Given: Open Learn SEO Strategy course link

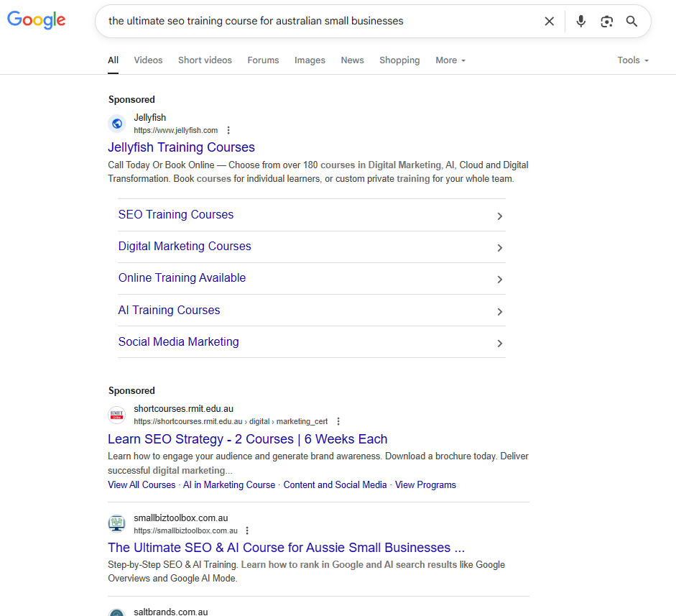Looking at the screenshot, I should pos(247,439).
